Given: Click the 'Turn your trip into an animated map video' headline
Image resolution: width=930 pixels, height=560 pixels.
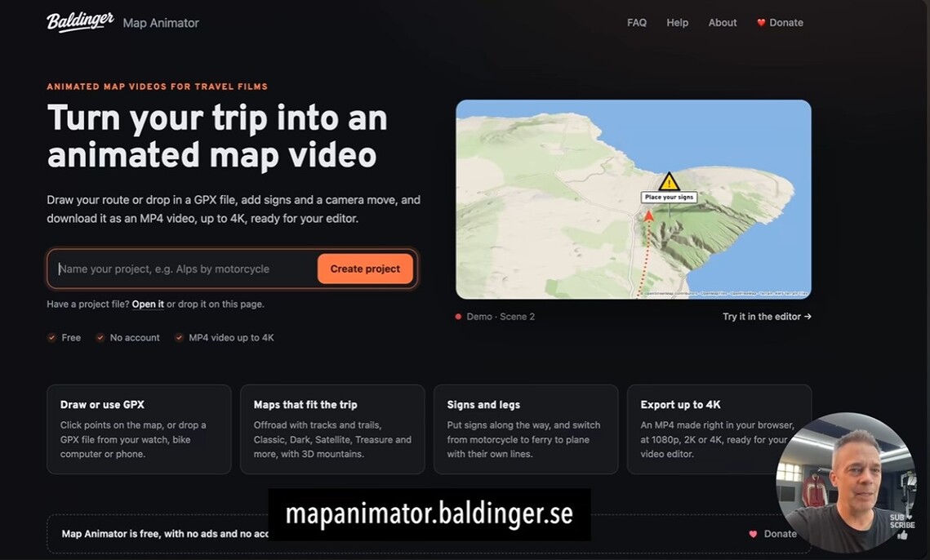Looking at the screenshot, I should click(x=217, y=136).
